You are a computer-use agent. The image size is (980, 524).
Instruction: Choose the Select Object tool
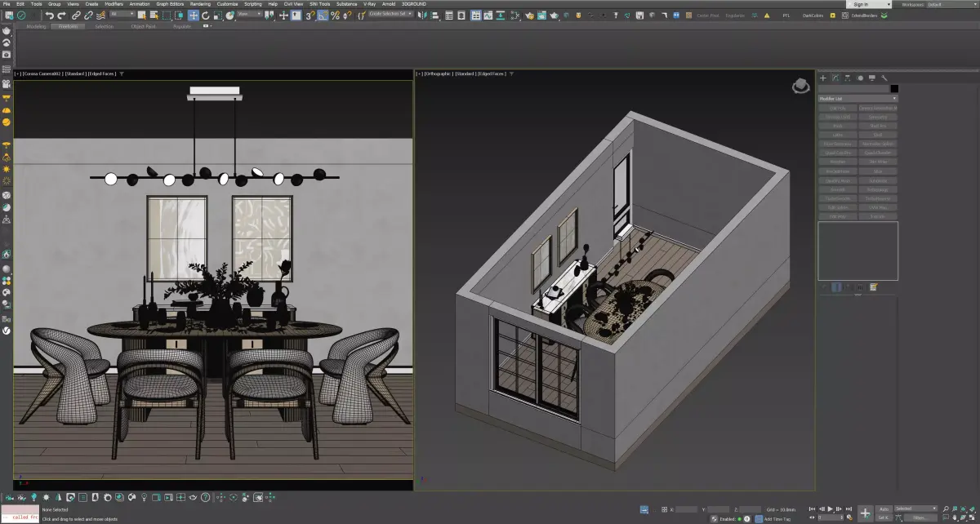tap(141, 15)
